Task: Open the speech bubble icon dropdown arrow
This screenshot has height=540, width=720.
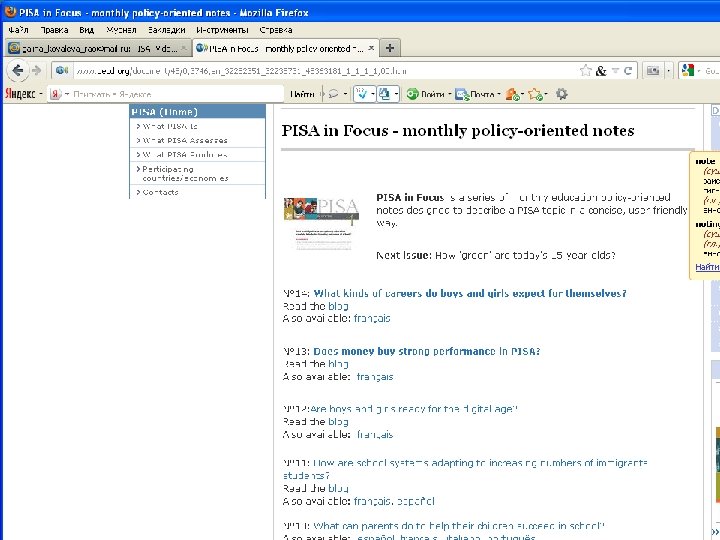Action: click(x=345, y=94)
